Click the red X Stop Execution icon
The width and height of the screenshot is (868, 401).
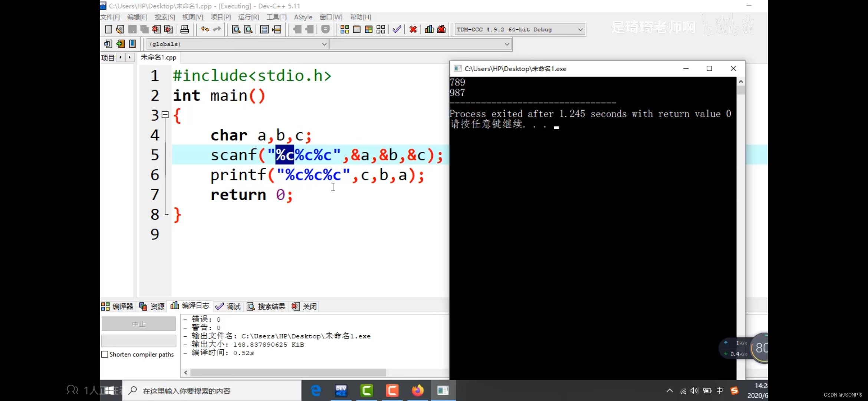point(413,29)
